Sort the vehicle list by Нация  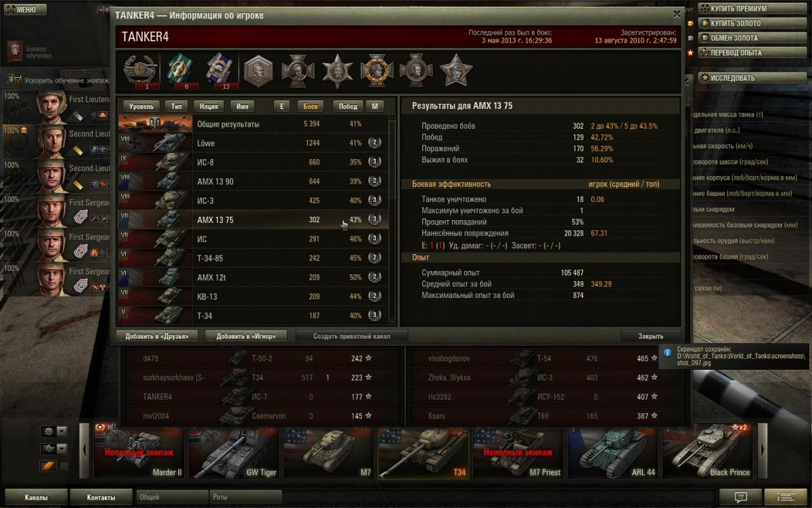pyautogui.click(x=209, y=106)
